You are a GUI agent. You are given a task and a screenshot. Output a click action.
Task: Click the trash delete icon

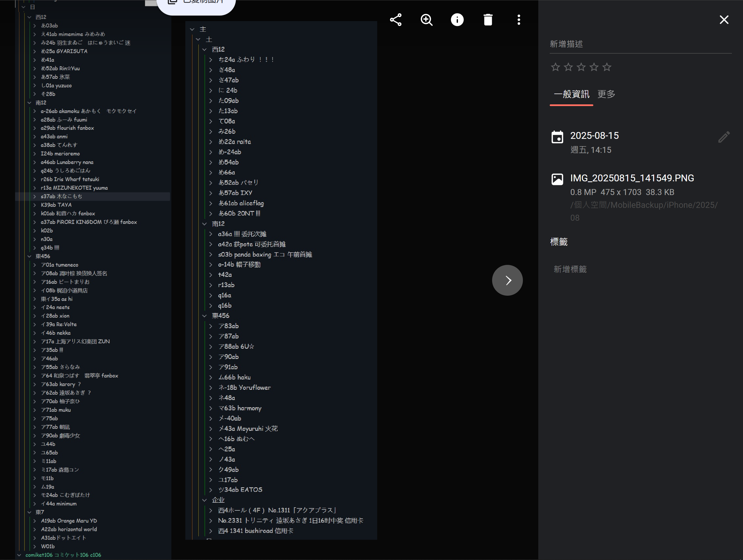[x=488, y=20]
